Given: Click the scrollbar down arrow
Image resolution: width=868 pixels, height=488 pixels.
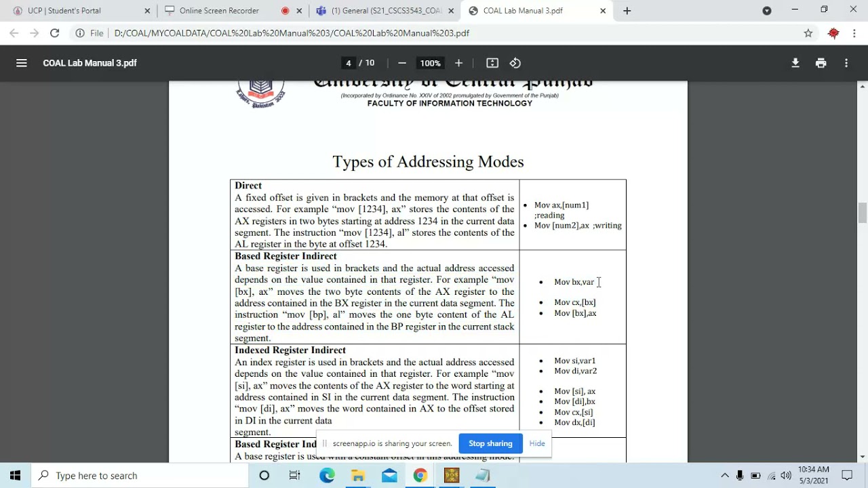Looking at the screenshot, I should pos(863,457).
